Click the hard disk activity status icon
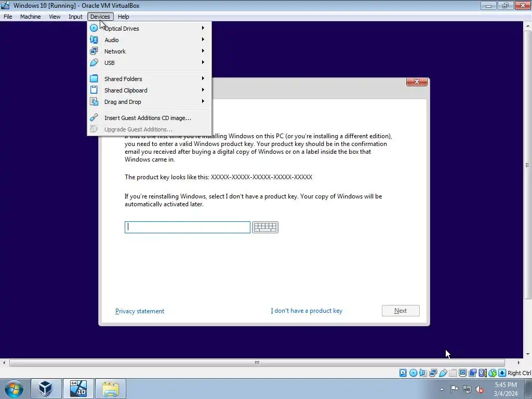Screen dimensions: 532x399 tap(403, 373)
